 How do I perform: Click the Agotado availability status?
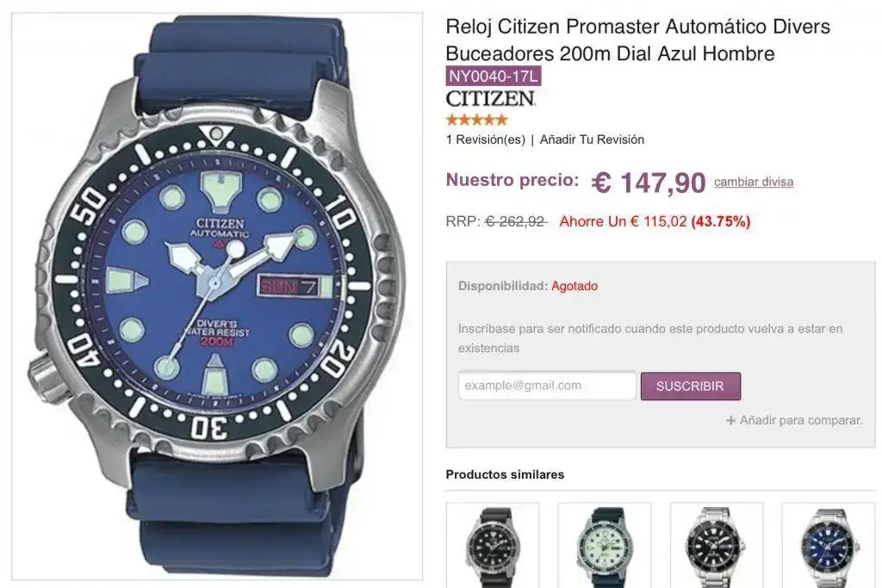click(575, 286)
